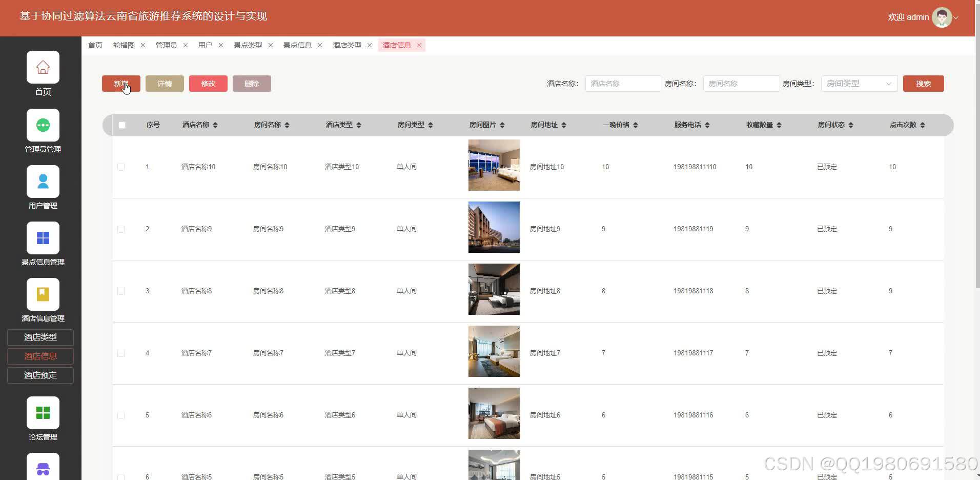Focus the 房间名称 search field
This screenshot has width=980, height=480.
[x=741, y=84]
